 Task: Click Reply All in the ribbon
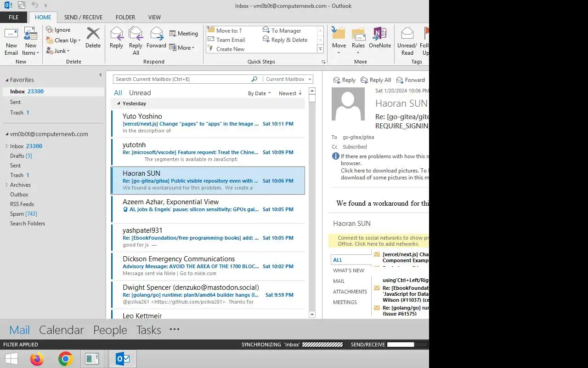[136, 41]
